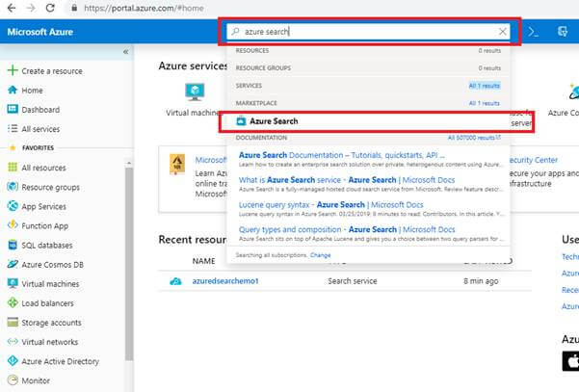Clear the search box with the X

point(502,32)
